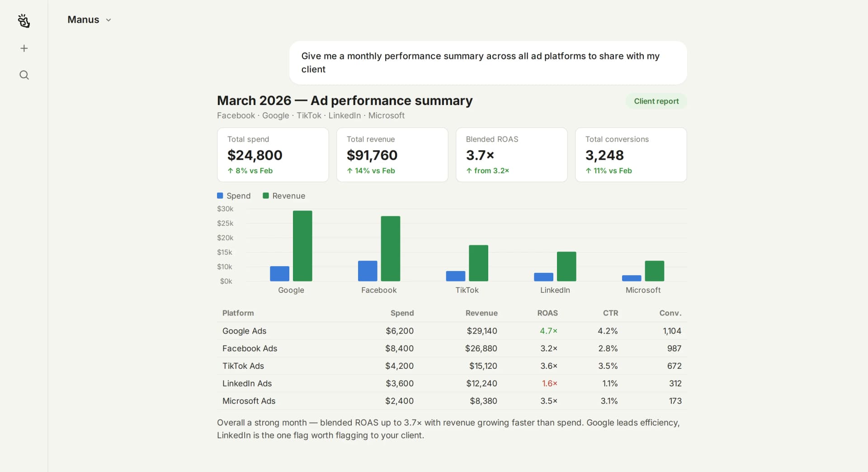Click the March 2026 Ad performance summary heading
Screen dimensions: 868x472
pyautogui.click(x=345, y=100)
